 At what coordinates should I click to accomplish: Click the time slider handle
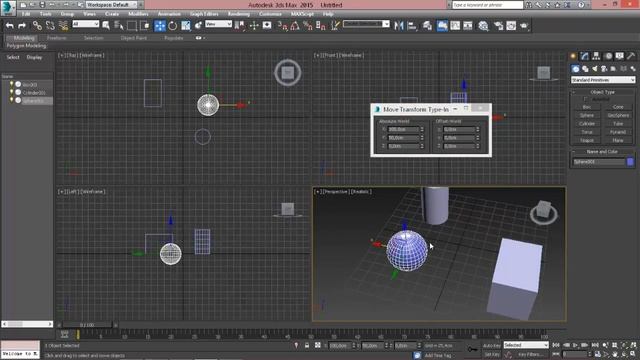tap(87, 325)
